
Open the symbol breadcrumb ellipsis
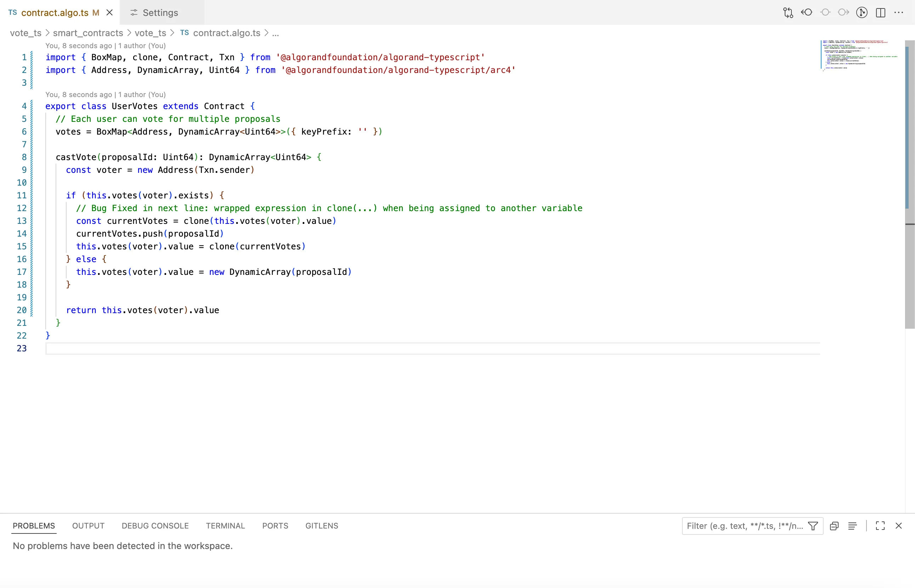275,33
